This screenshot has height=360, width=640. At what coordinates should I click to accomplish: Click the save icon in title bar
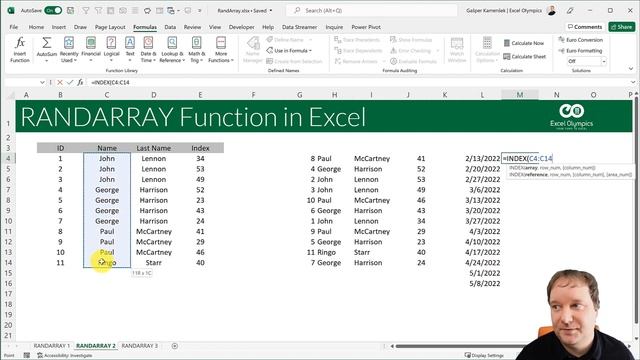[70, 10]
